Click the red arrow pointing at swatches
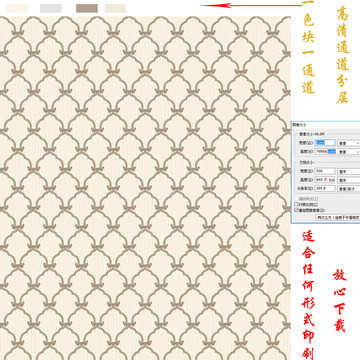This screenshot has height=360, width=360. (251, 5)
